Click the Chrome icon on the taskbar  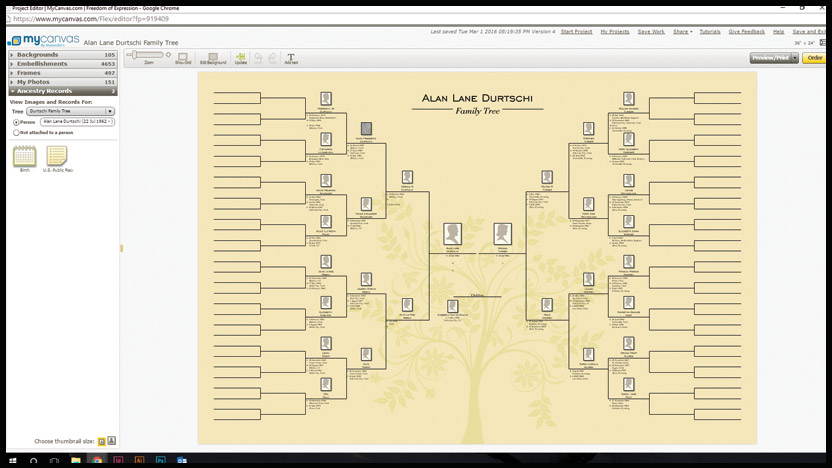tap(97, 461)
